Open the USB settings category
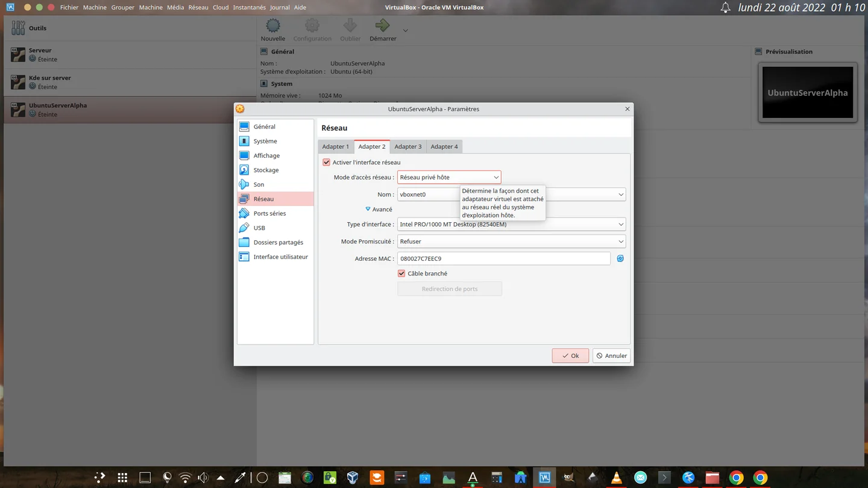This screenshot has width=868, height=488. (x=275, y=228)
